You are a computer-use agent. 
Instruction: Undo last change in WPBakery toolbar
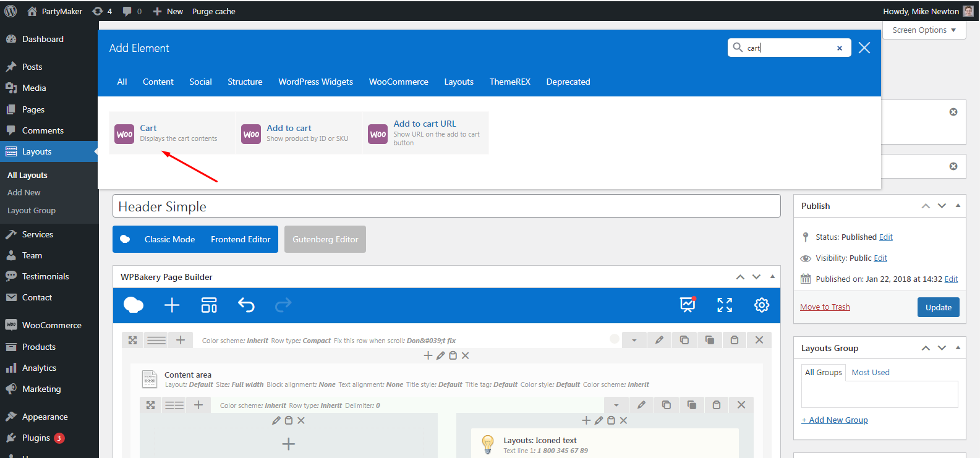[x=246, y=305]
